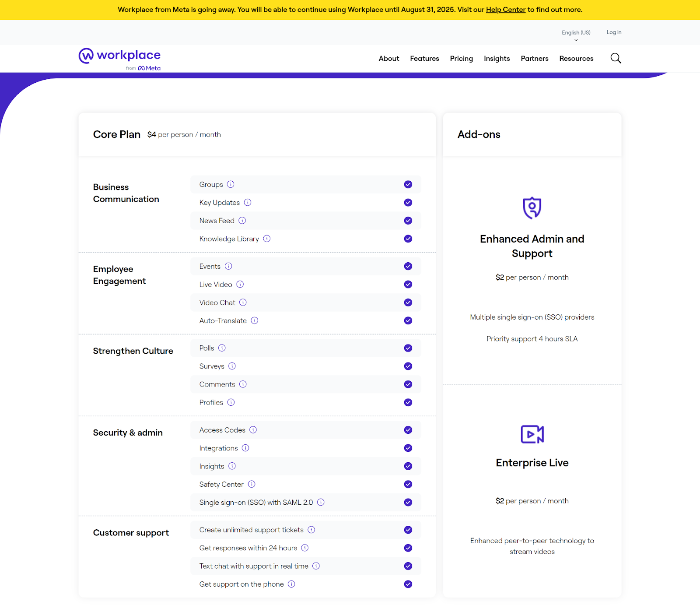Viewport: 700px width, 612px height.
Task: Show info icon next to Comments
Action: [x=243, y=384]
